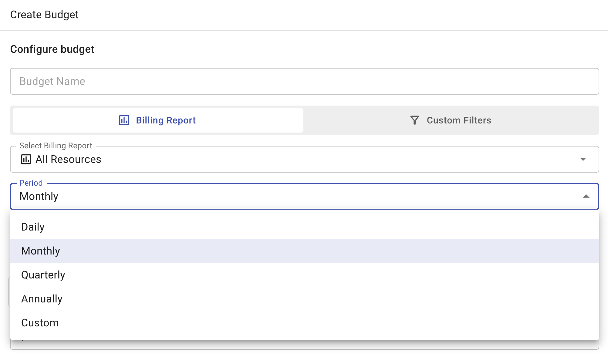Select the Custom period option
Screen dimensions: 608x364
(x=40, y=323)
